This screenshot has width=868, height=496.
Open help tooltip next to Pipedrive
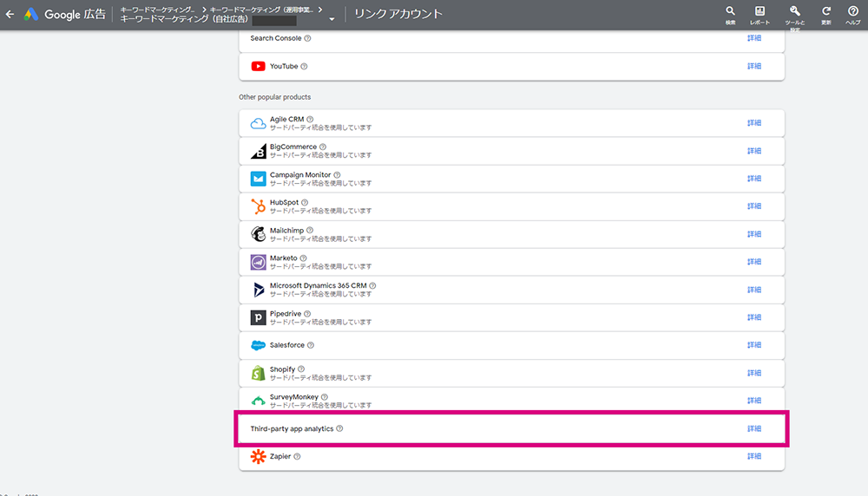tap(307, 314)
